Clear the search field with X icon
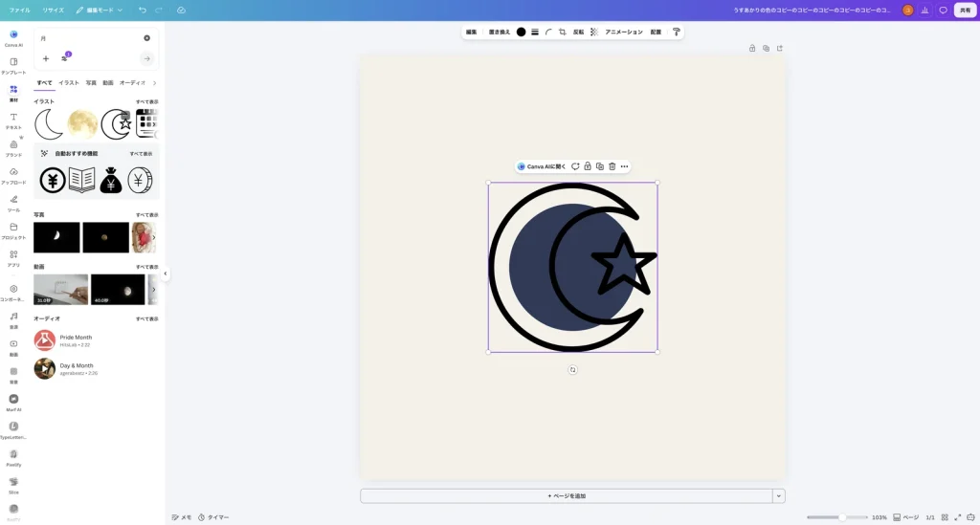980x525 pixels. coord(146,38)
